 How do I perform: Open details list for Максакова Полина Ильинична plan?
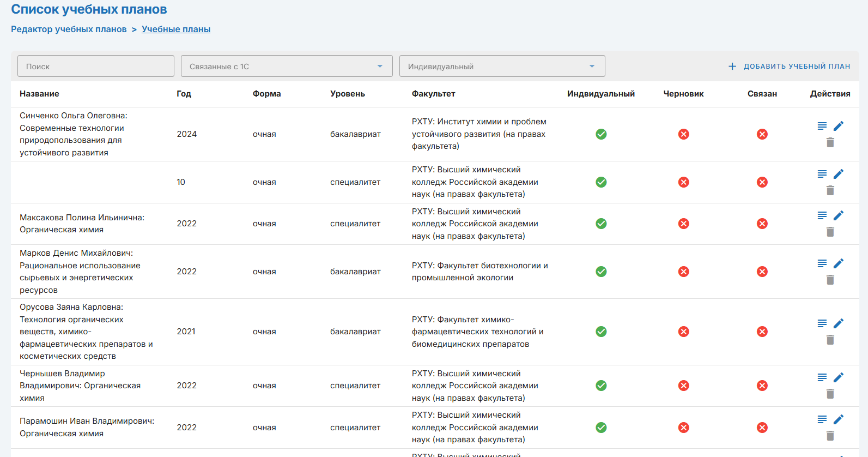pos(822,215)
